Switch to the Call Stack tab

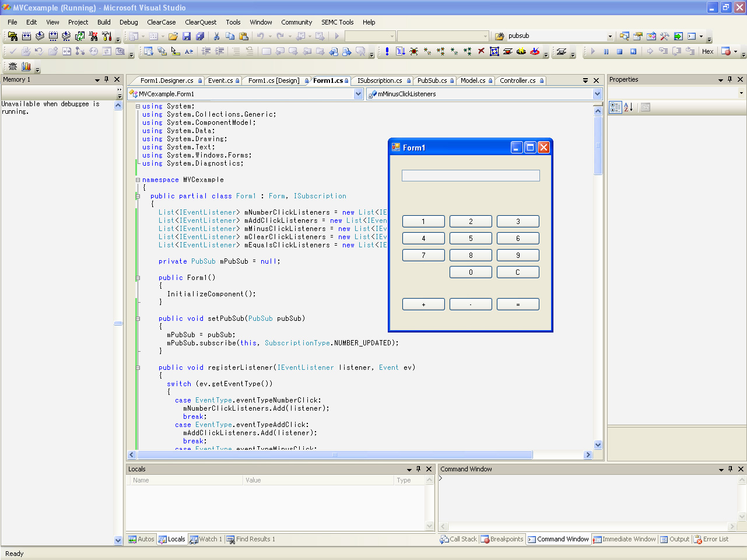pyautogui.click(x=458, y=540)
